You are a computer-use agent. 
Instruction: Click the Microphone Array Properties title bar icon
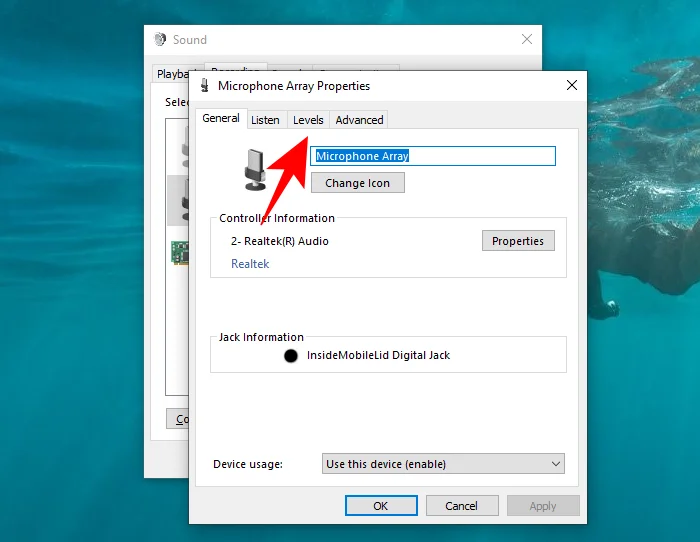(205, 86)
